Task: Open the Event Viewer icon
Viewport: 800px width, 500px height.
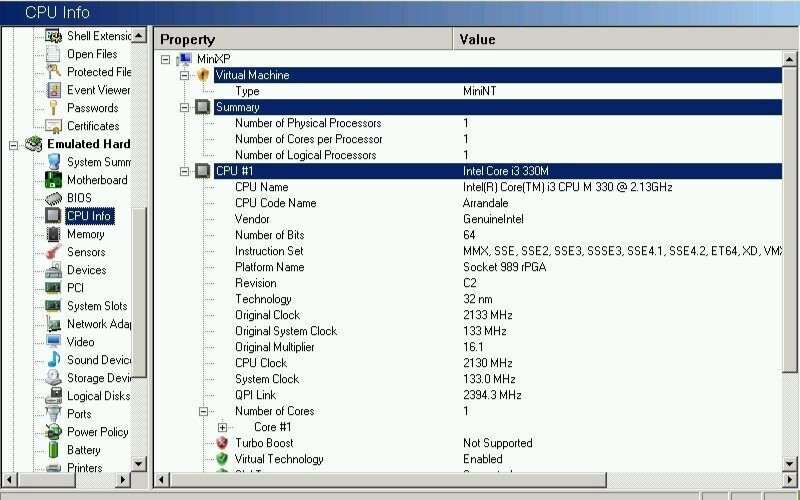Action: pyautogui.click(x=53, y=90)
